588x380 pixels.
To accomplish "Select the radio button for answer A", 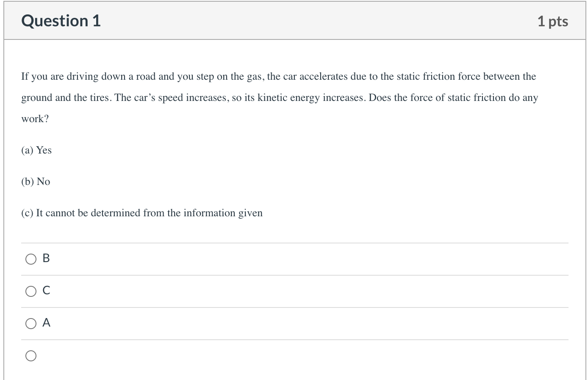I will point(31,324).
